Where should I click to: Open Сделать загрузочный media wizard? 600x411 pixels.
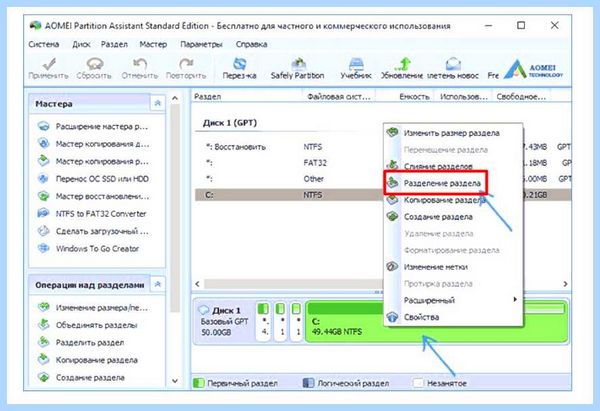[93, 231]
